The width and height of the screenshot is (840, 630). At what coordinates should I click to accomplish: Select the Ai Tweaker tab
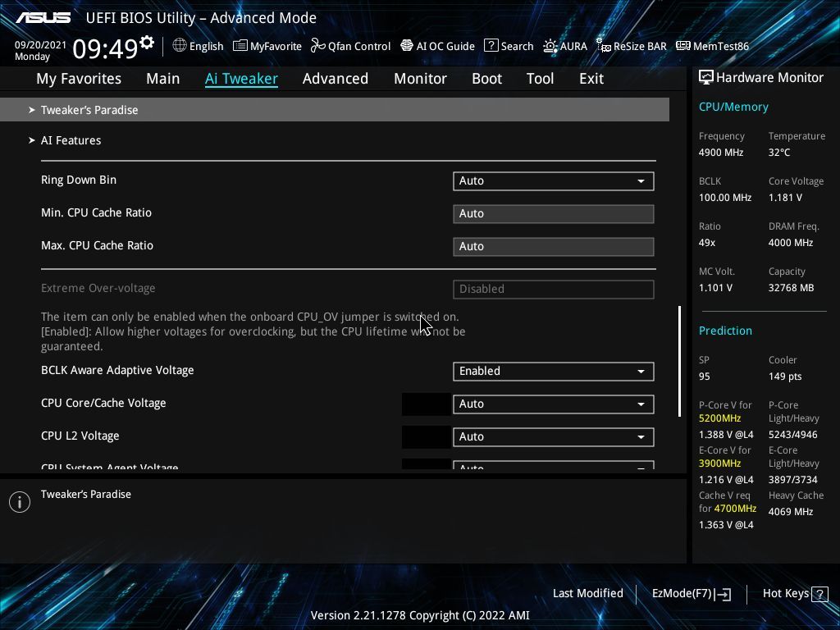tap(241, 79)
